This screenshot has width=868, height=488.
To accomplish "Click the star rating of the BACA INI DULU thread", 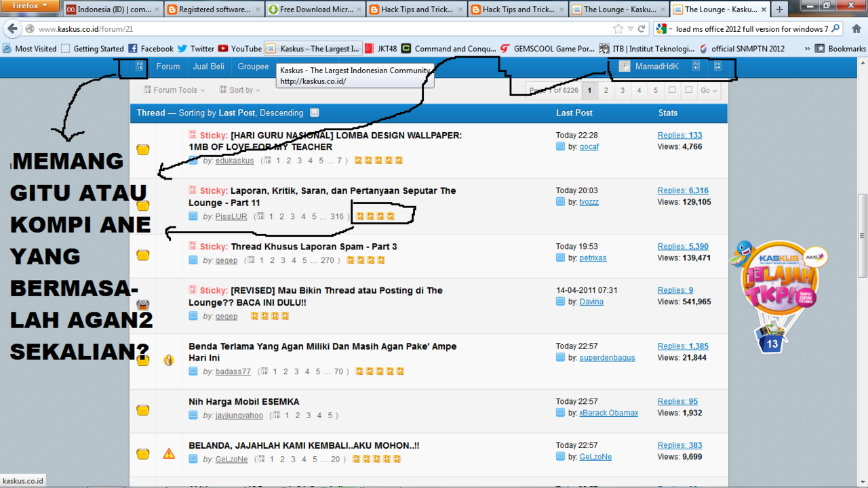I will tap(270, 317).
